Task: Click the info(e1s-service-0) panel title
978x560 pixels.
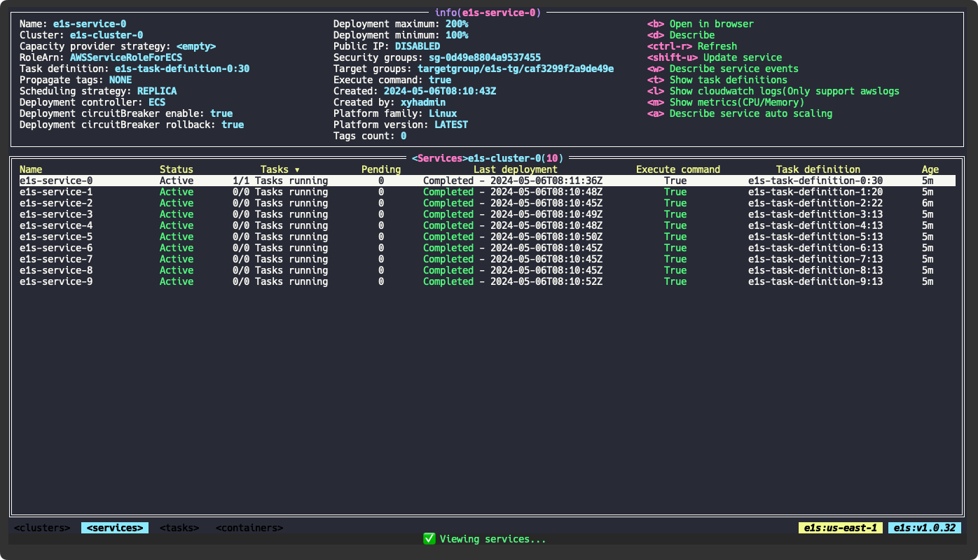Action: pyautogui.click(x=488, y=13)
